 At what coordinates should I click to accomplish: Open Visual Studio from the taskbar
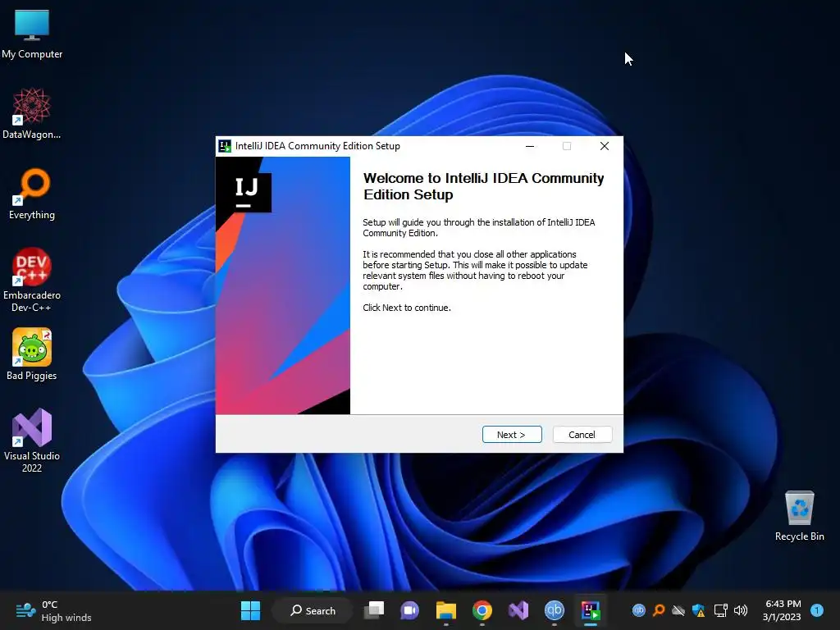tap(518, 610)
